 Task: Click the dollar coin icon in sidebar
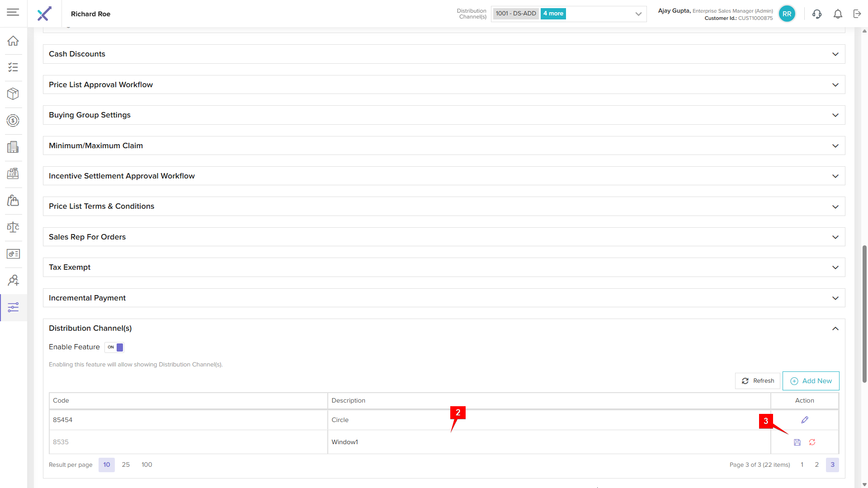tap(13, 121)
